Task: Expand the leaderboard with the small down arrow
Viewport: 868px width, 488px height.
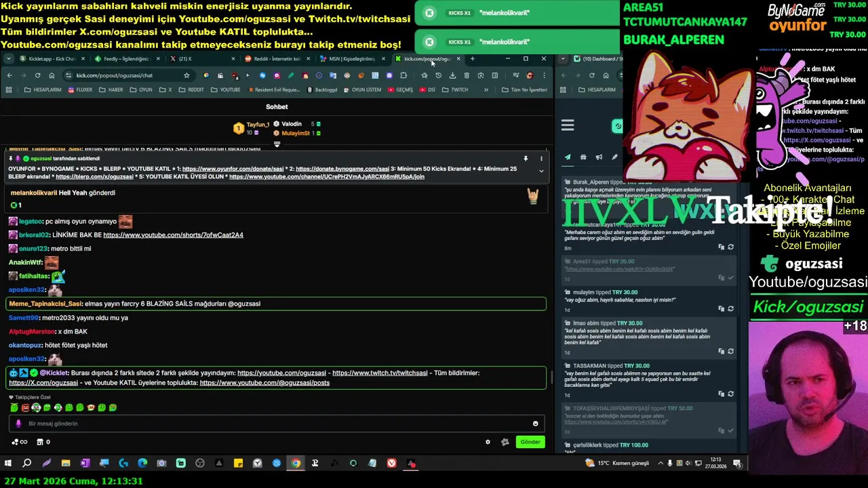Action: point(277,144)
